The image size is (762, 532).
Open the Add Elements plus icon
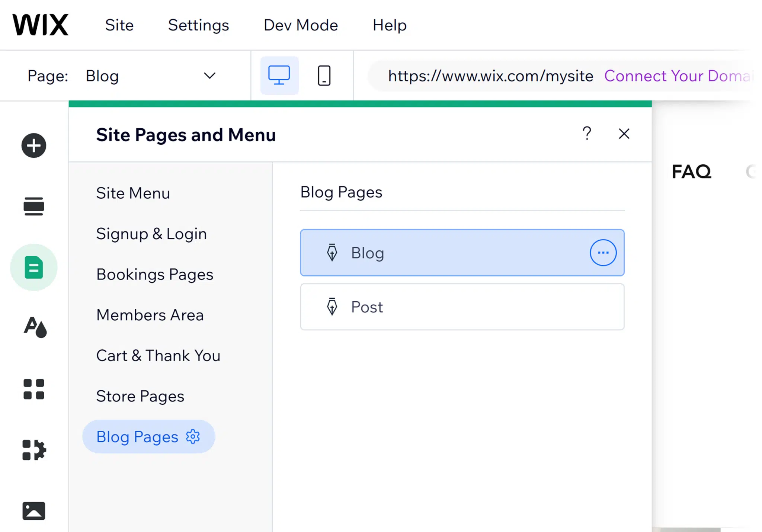[x=34, y=145]
